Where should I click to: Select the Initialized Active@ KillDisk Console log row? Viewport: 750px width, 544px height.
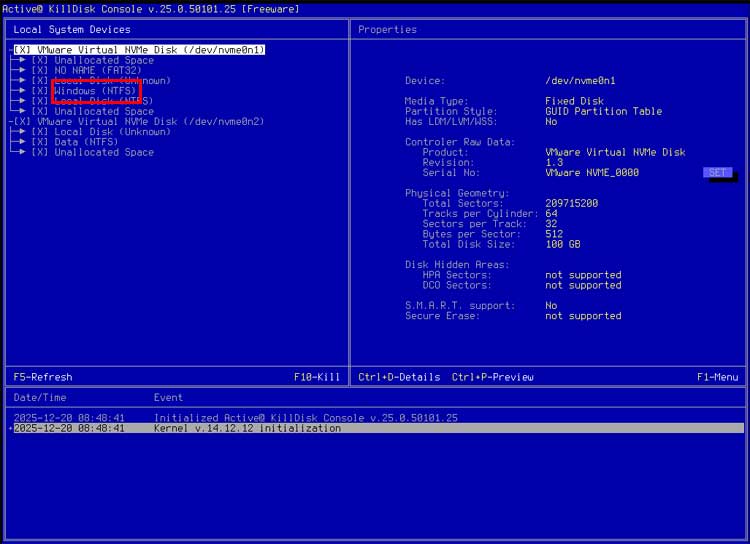point(377,418)
